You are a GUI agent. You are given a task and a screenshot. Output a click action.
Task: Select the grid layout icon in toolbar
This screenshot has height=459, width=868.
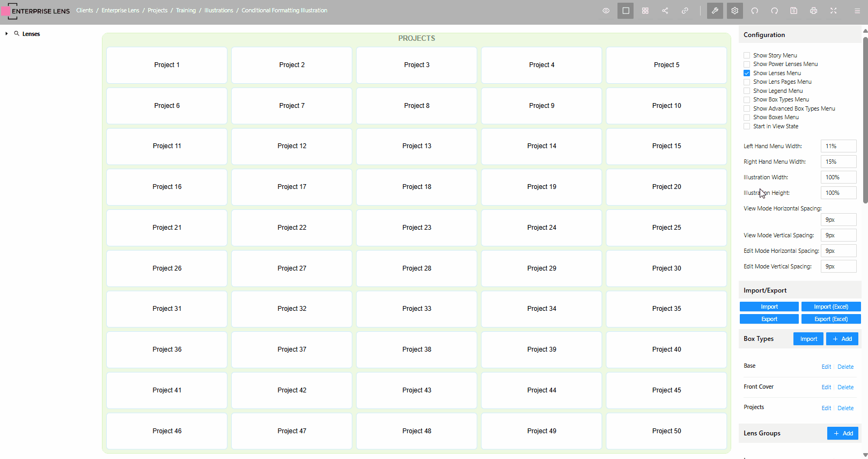pos(645,11)
